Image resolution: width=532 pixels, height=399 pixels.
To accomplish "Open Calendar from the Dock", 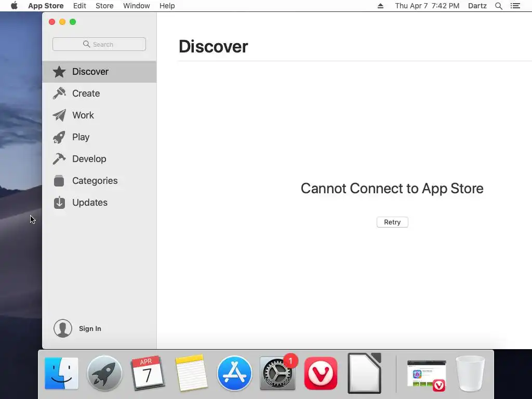I will (148, 373).
